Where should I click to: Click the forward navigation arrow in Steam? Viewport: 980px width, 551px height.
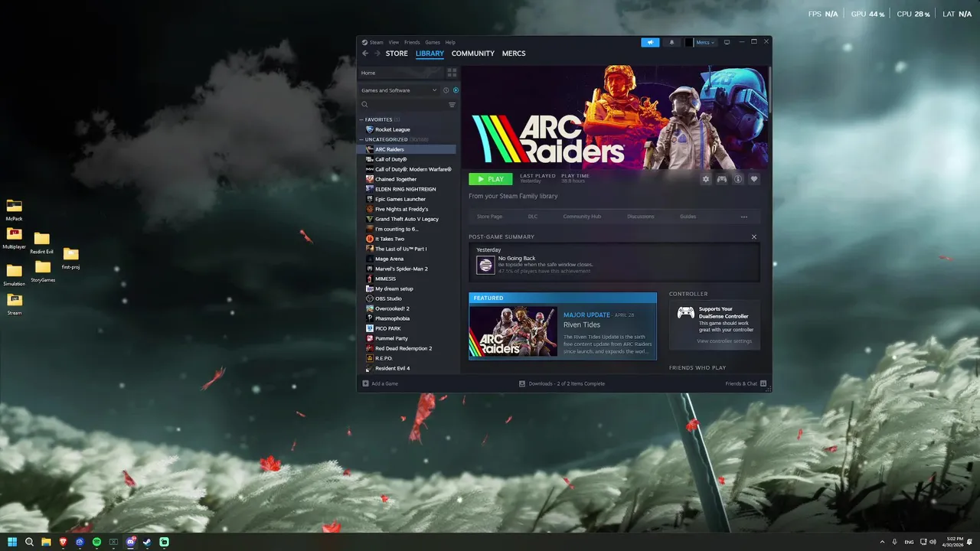pos(377,54)
